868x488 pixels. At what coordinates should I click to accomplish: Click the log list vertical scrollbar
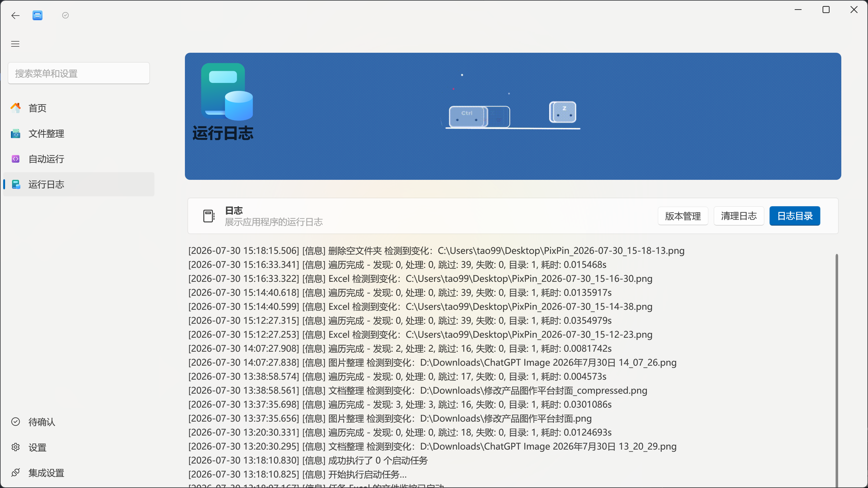point(837,370)
